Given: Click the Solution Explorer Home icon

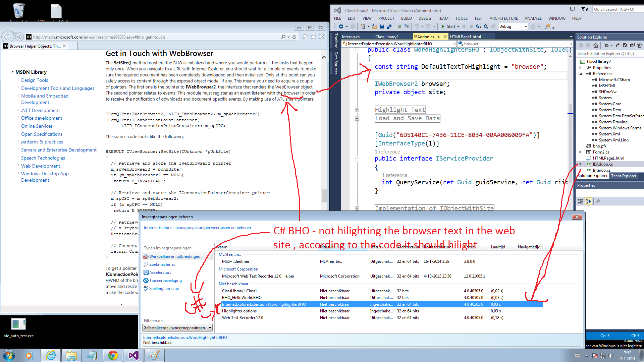Looking at the screenshot, I should click(596, 45).
